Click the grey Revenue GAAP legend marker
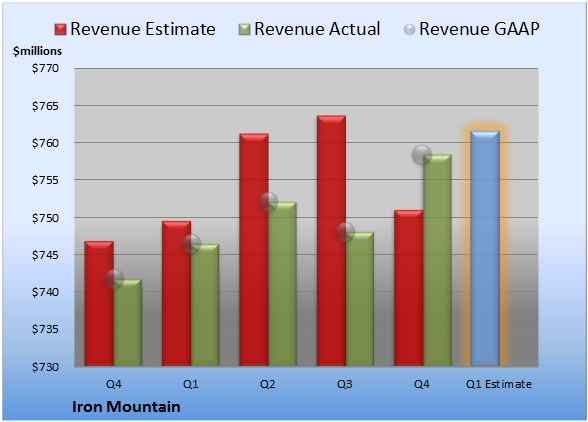This screenshot has height=422, width=588. pyautogui.click(x=409, y=30)
